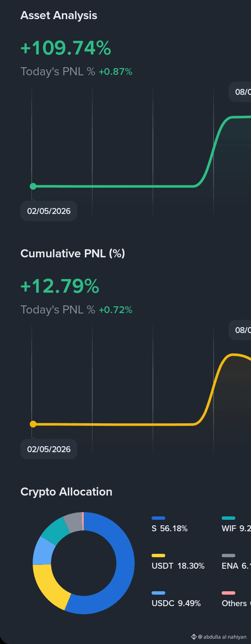The image size is (251, 644).
Task: Click the 02/05/2026 label under Asset Analysis chart
Action: tap(49, 211)
